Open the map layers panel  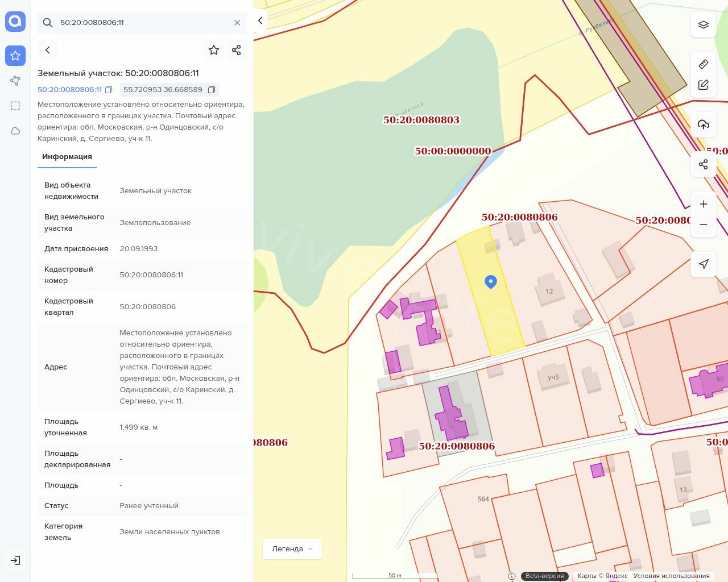pos(704,24)
